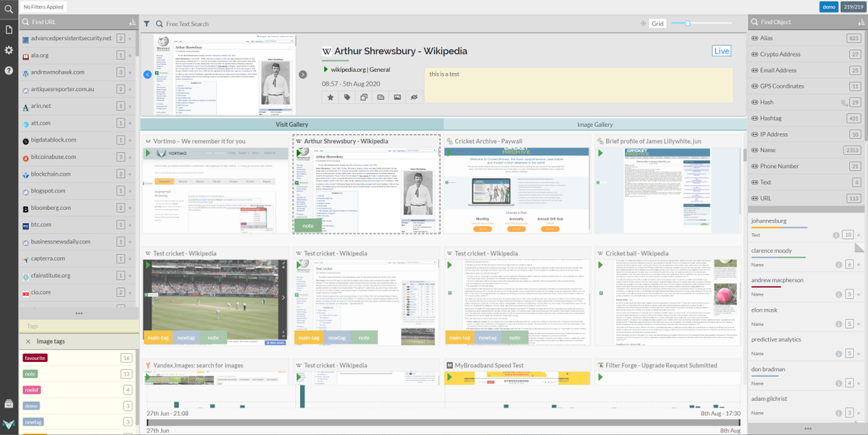This screenshot has height=435, width=868.
Task: Click the timeline range bar at bottom
Action: [443, 422]
